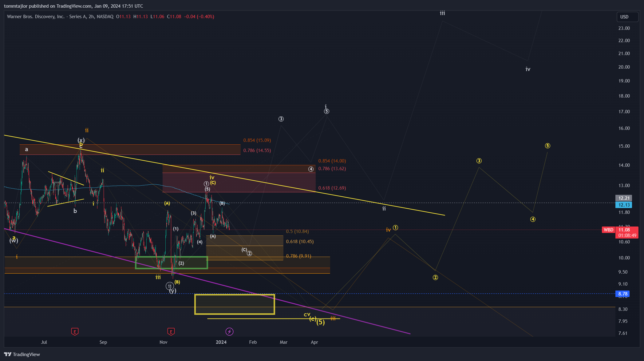
Task: Click the 7.61 price scale value
Action: [x=623, y=333]
